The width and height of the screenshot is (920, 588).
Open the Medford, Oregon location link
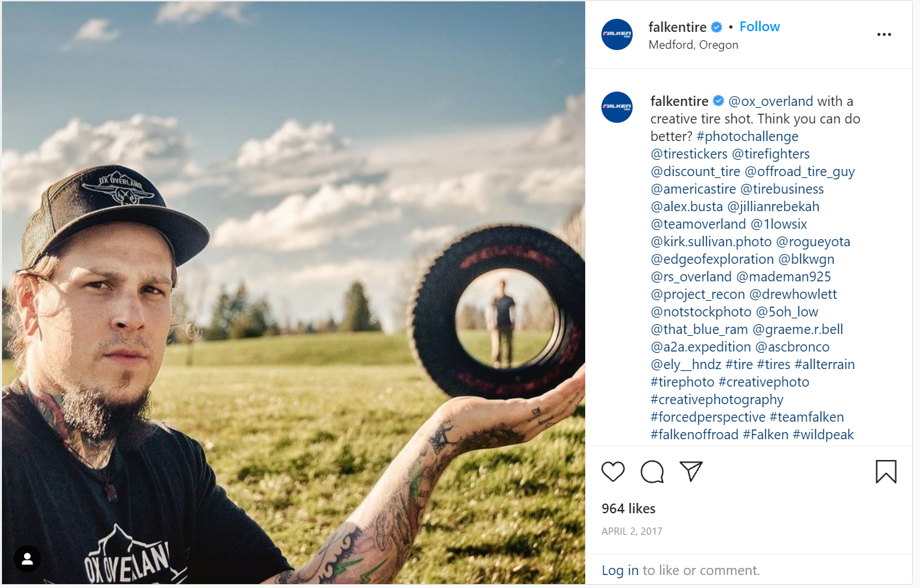[x=693, y=45]
